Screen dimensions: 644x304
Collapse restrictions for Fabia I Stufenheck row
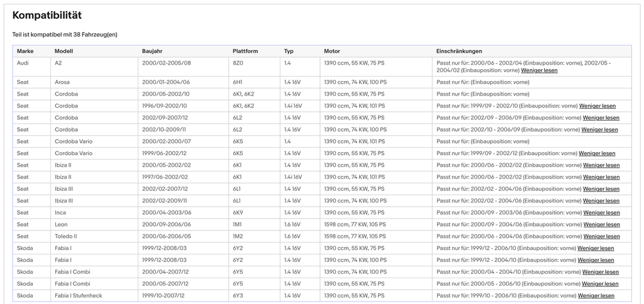[x=596, y=296]
